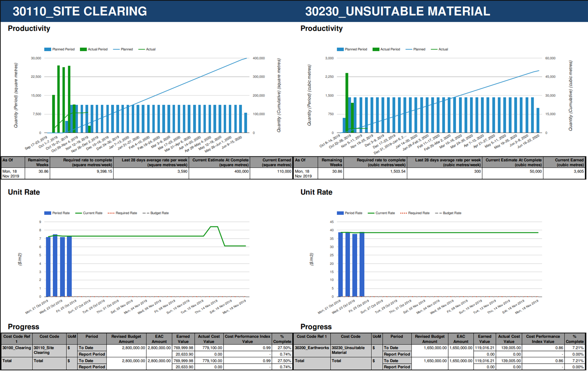Image resolution: width=588 pixels, height=372 pixels.
Task: Click Earned Value 119,016.21 in 30200_Earthworks row
Action: point(485,348)
